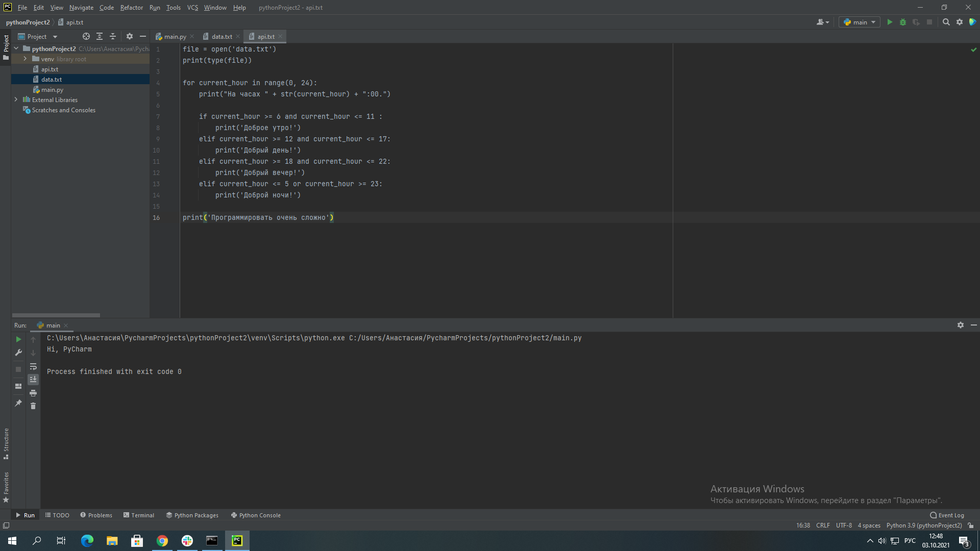Viewport: 980px width, 551px height.
Task: Toggle Soft-Wrap in Run console
Action: point(33,367)
